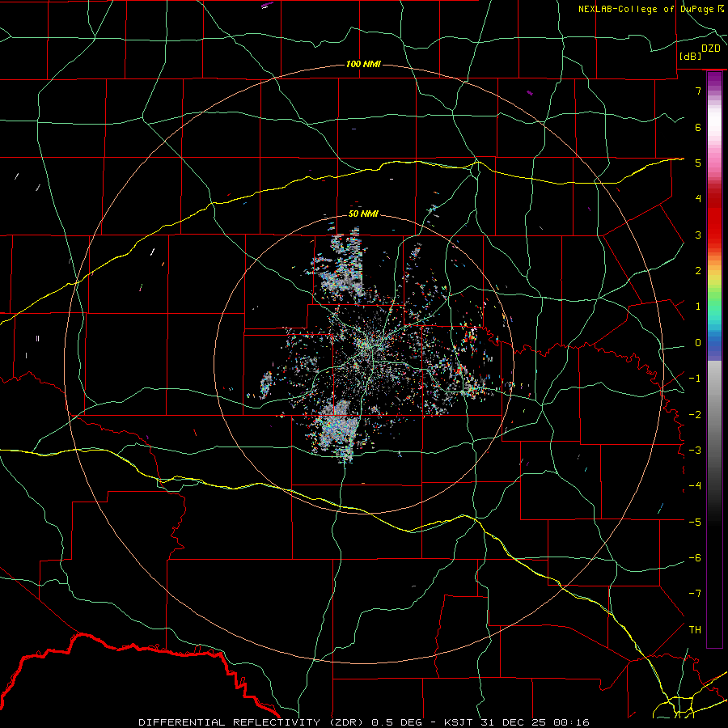Click the -5 value on the color scale
This screenshot has width=728, height=728.
coord(695,523)
